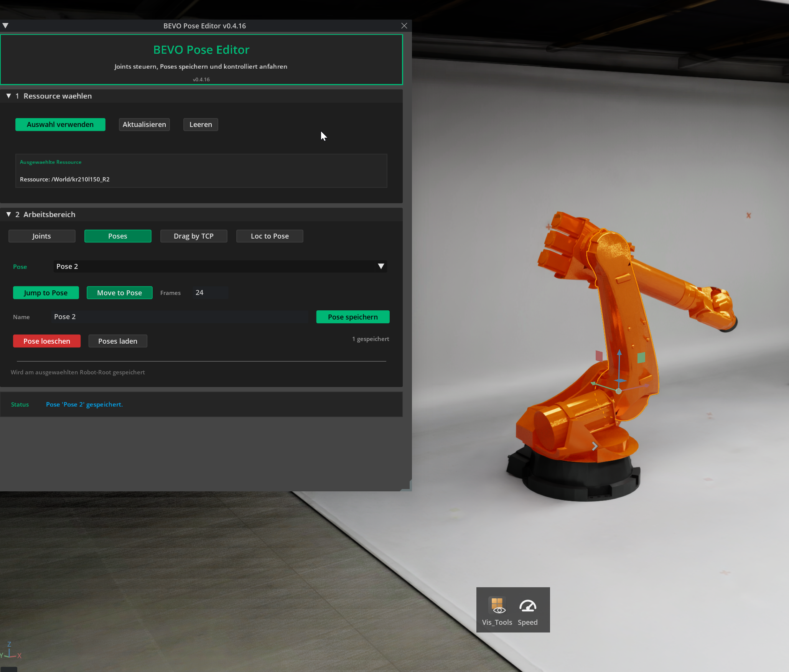Click the gizmo center pivot point

(619, 391)
